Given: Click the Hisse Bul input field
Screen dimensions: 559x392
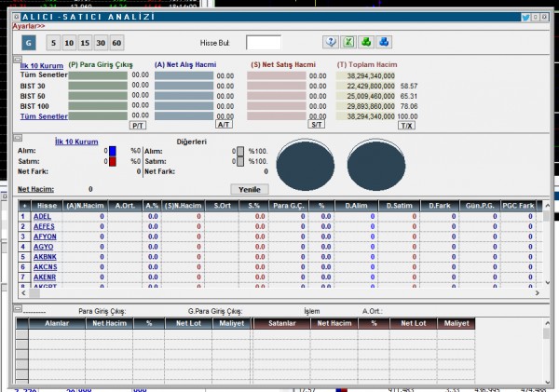Looking at the screenshot, I should tap(263, 43).
